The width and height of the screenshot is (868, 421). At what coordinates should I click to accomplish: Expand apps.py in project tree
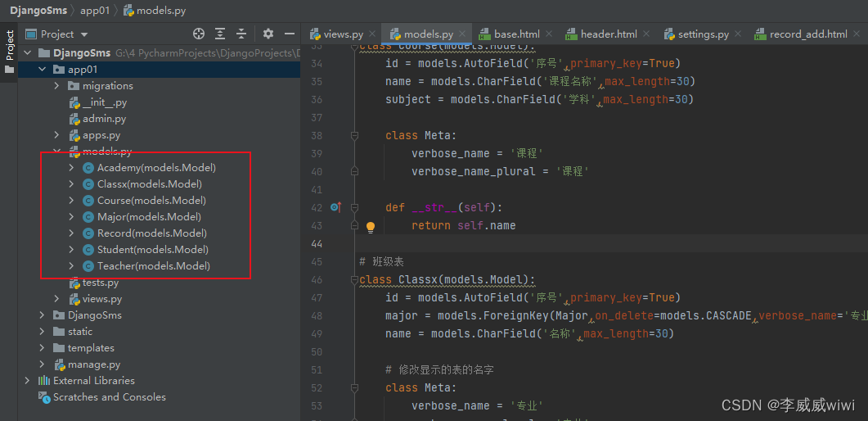(56, 135)
